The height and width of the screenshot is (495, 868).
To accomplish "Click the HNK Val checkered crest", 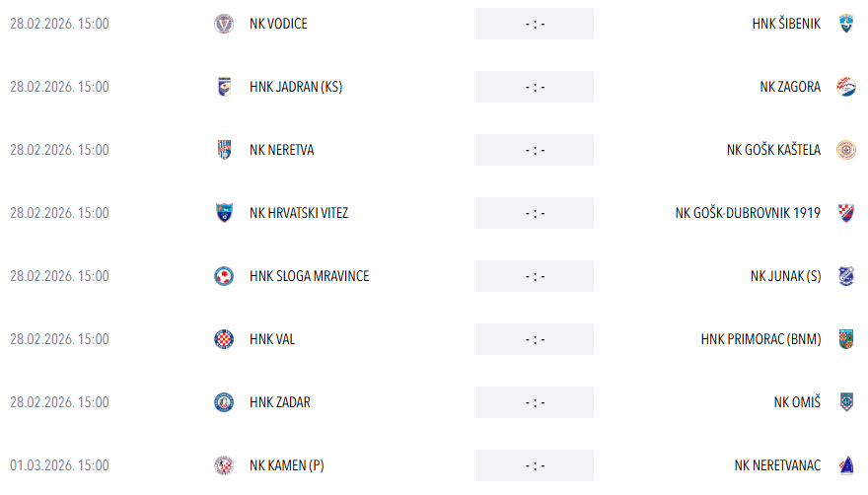I will point(224,339).
